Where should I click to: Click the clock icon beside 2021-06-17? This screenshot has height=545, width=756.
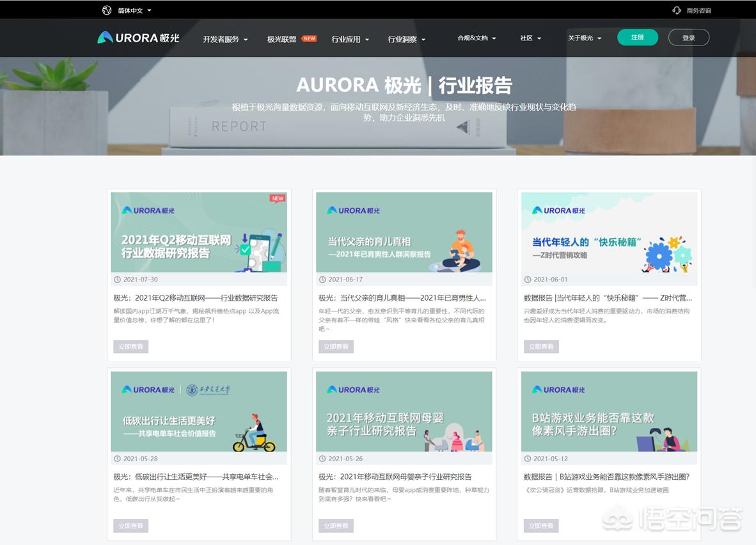pyautogui.click(x=322, y=280)
